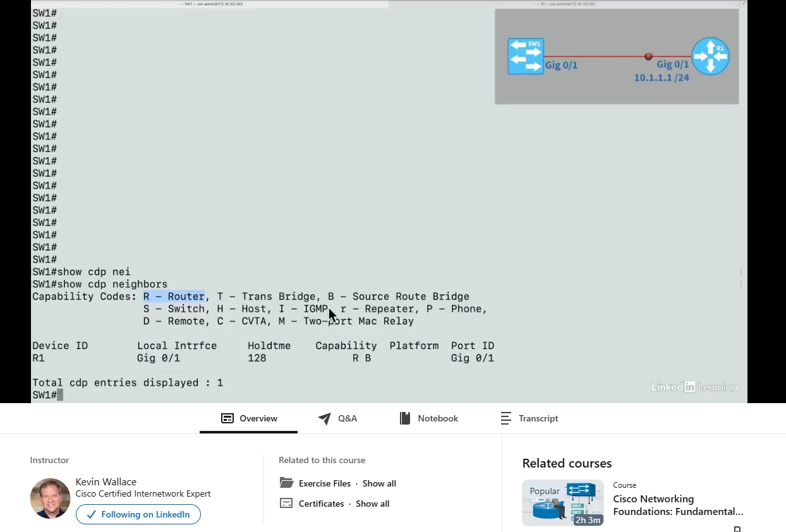Click the R1 router icon in diagram
This screenshot has height=532, width=786.
point(710,56)
